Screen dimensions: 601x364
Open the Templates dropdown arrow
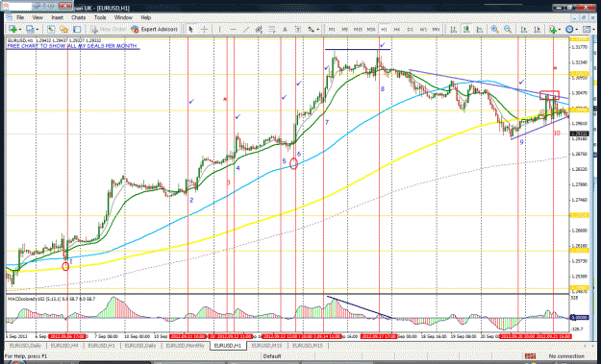coord(593,29)
